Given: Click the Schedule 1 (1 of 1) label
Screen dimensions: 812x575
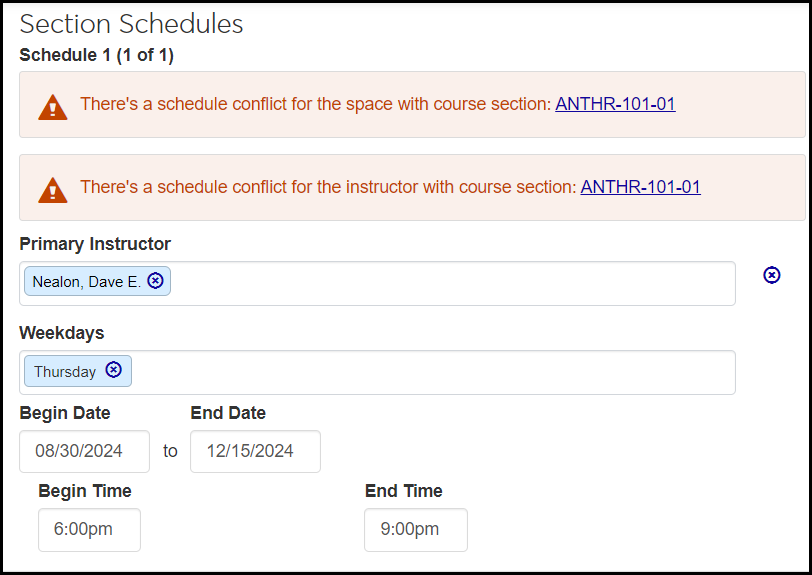Looking at the screenshot, I should 96,55.
